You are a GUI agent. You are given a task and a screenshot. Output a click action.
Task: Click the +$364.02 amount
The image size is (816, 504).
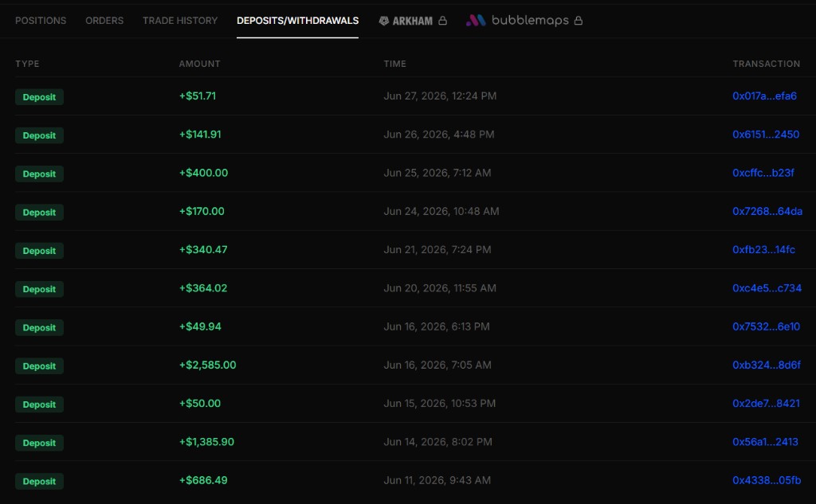click(203, 288)
